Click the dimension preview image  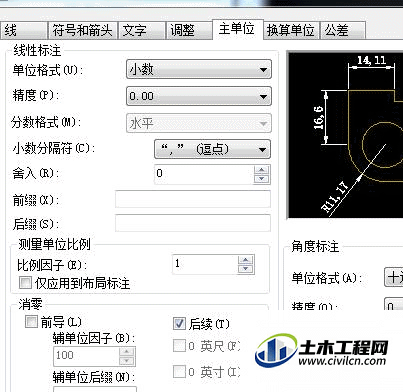click(345, 135)
